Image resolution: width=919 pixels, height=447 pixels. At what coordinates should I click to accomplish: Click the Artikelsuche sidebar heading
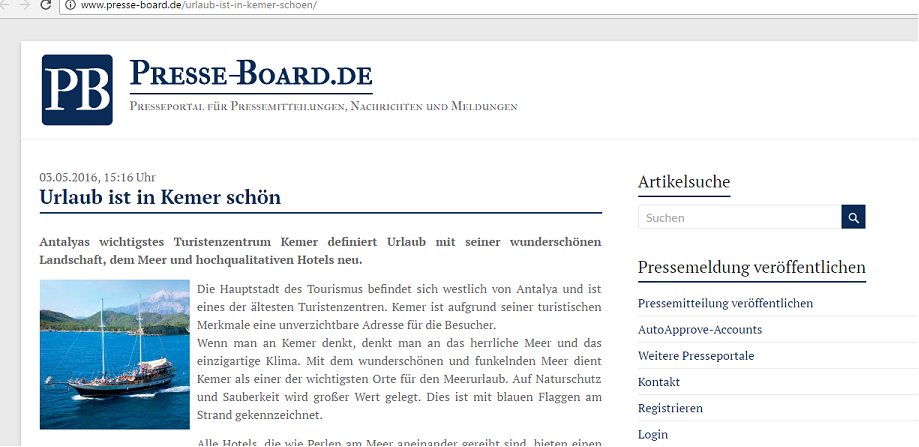(684, 182)
